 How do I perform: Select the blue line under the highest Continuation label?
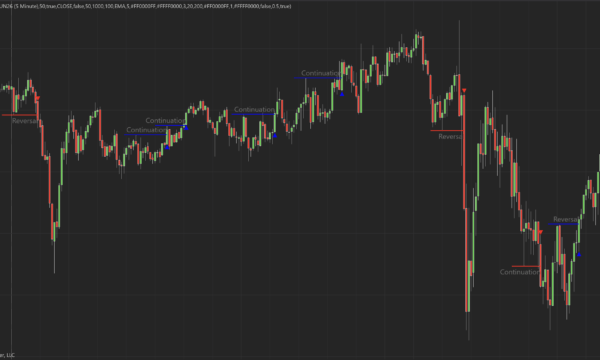318,78
